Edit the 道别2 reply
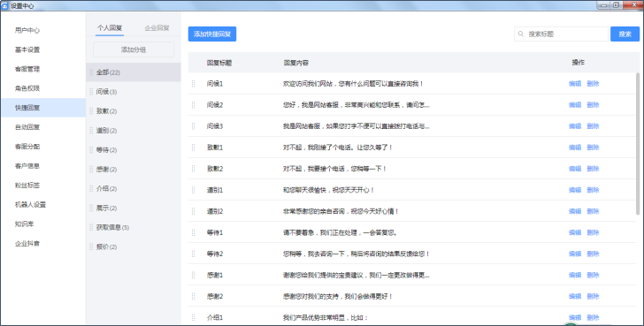644x326 pixels. coord(575,211)
